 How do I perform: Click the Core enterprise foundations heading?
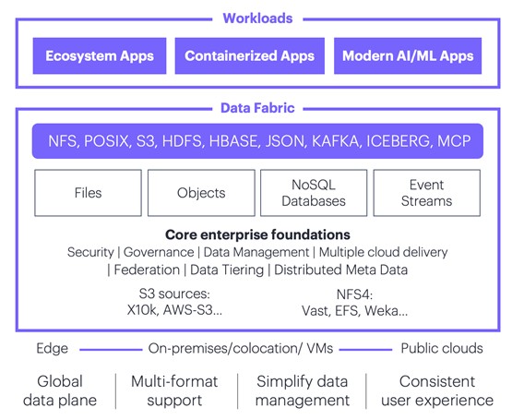pos(257,234)
